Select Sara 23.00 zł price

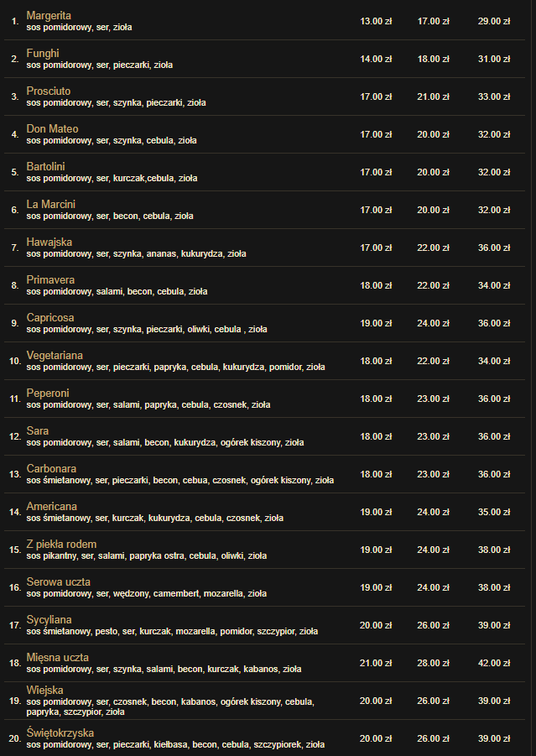coord(434,437)
